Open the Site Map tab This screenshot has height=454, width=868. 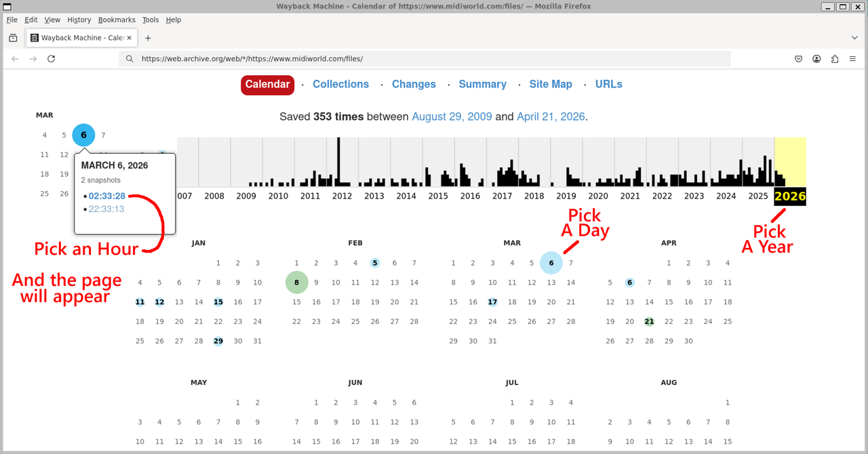pos(551,84)
